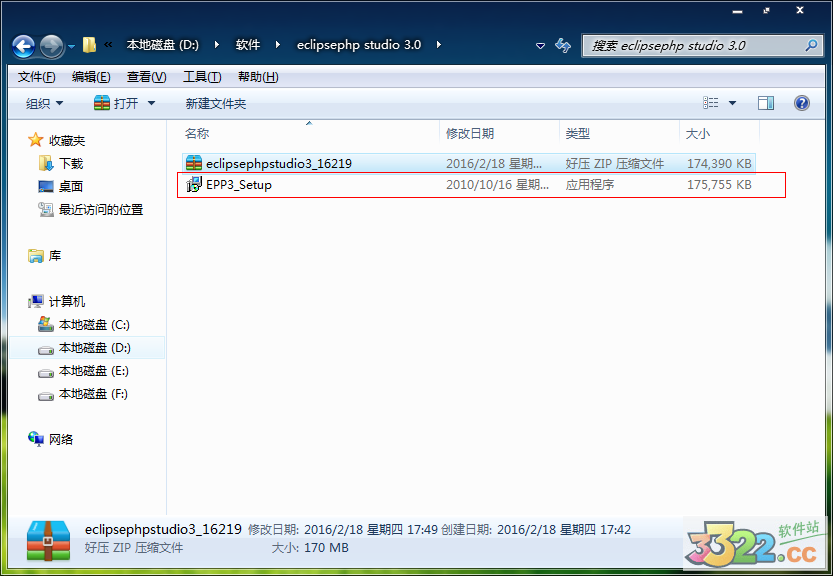Image resolution: width=833 pixels, height=576 pixels.
Task: Click the 2010/10/16 modified date cell
Action: 497,185
